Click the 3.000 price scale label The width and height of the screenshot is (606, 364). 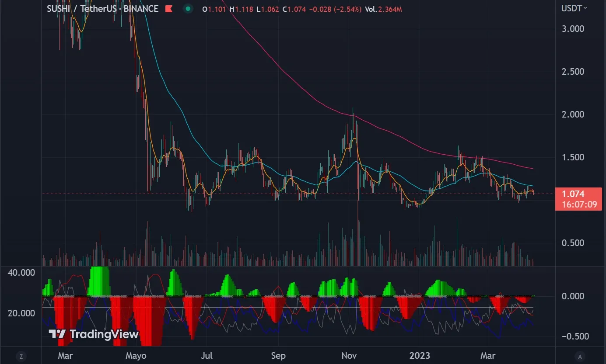[x=573, y=29]
